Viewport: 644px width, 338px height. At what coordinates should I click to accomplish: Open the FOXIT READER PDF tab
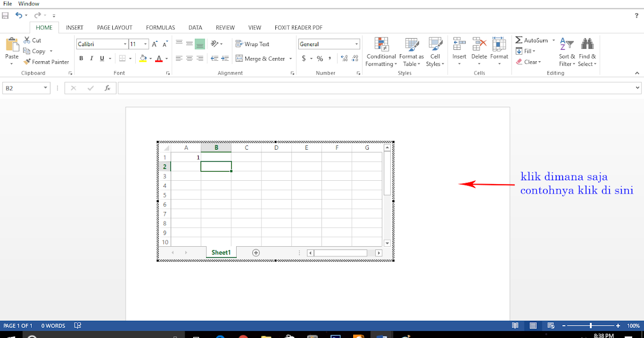click(298, 27)
